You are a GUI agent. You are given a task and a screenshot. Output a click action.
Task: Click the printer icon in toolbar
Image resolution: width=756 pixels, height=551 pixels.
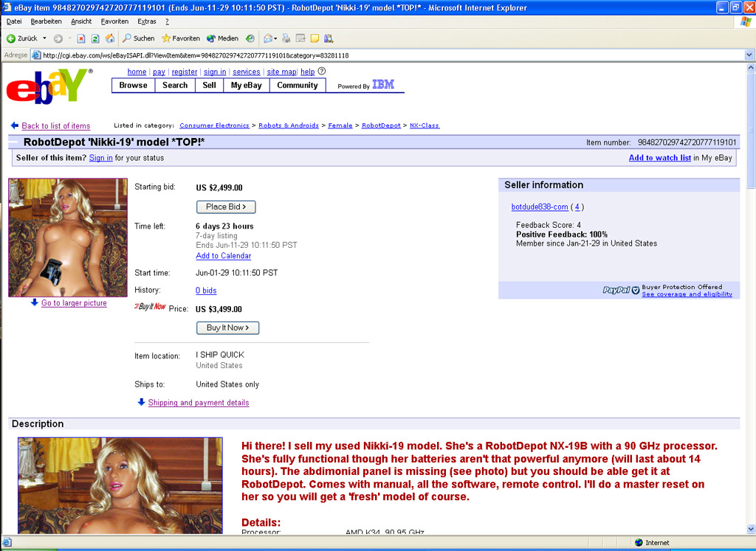pos(286,38)
